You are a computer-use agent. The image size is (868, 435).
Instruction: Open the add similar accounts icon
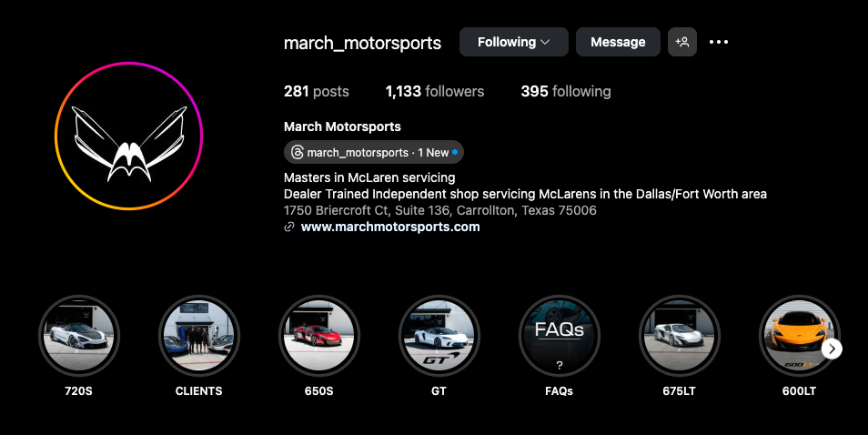681,42
